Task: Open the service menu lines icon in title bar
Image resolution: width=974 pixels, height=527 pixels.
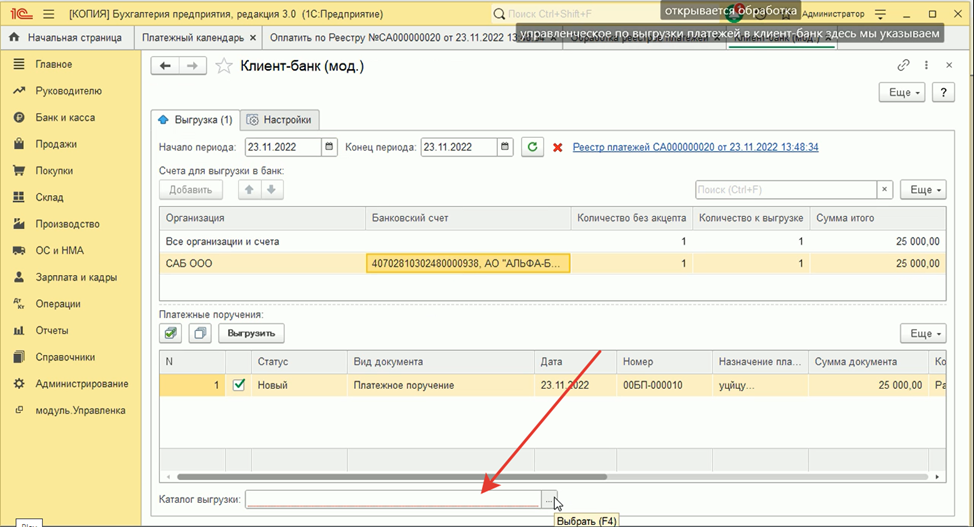Action: 880,14
